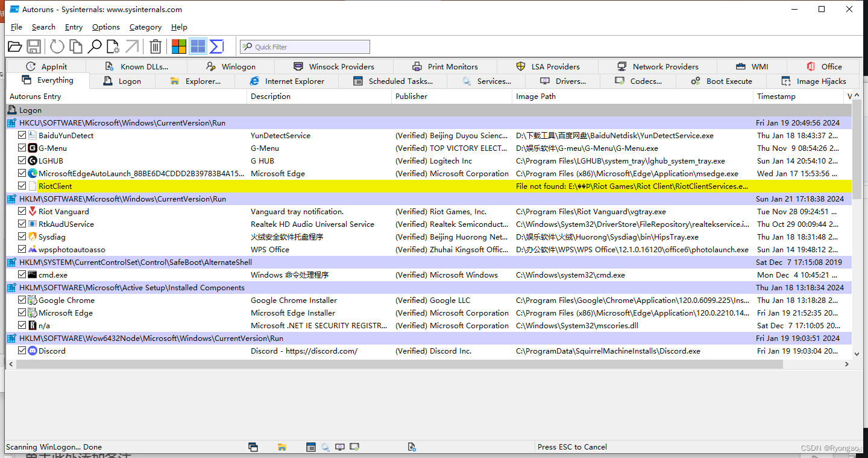The height and width of the screenshot is (458, 868).
Task: Delete the selected entry with trash icon
Action: click(155, 46)
